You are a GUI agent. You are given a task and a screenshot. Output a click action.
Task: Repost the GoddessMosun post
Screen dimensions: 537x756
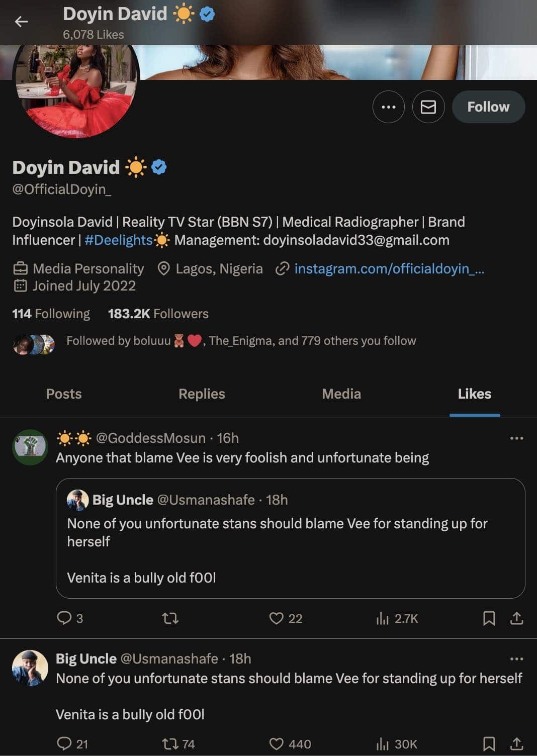point(170,618)
